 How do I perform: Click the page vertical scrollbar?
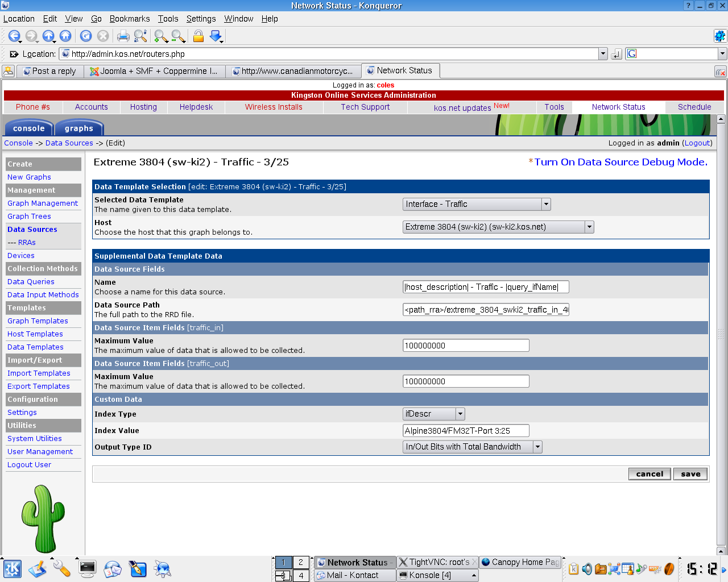click(x=721, y=334)
